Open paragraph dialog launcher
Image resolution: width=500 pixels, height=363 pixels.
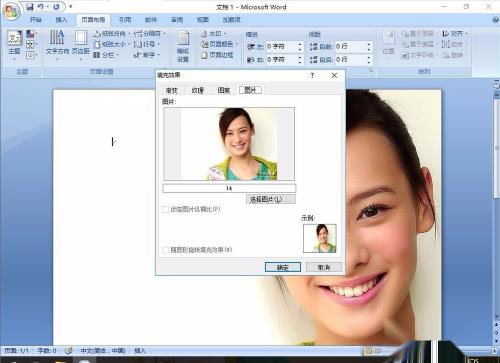point(371,71)
